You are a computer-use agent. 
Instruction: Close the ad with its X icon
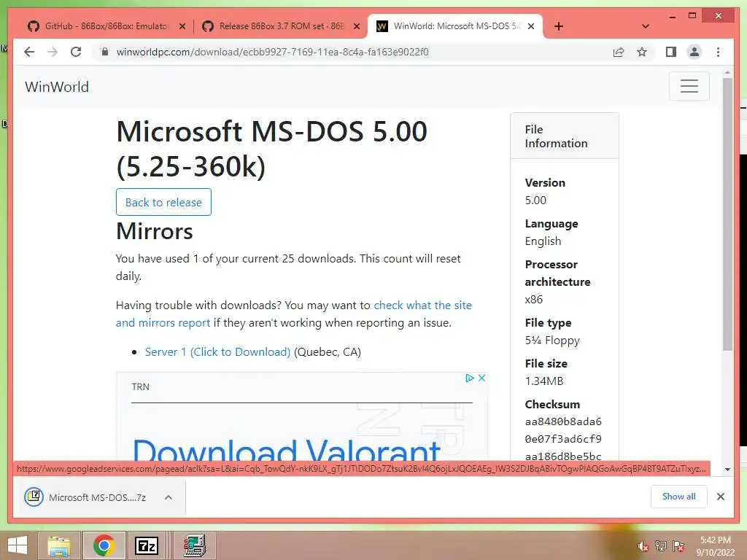tap(481, 378)
